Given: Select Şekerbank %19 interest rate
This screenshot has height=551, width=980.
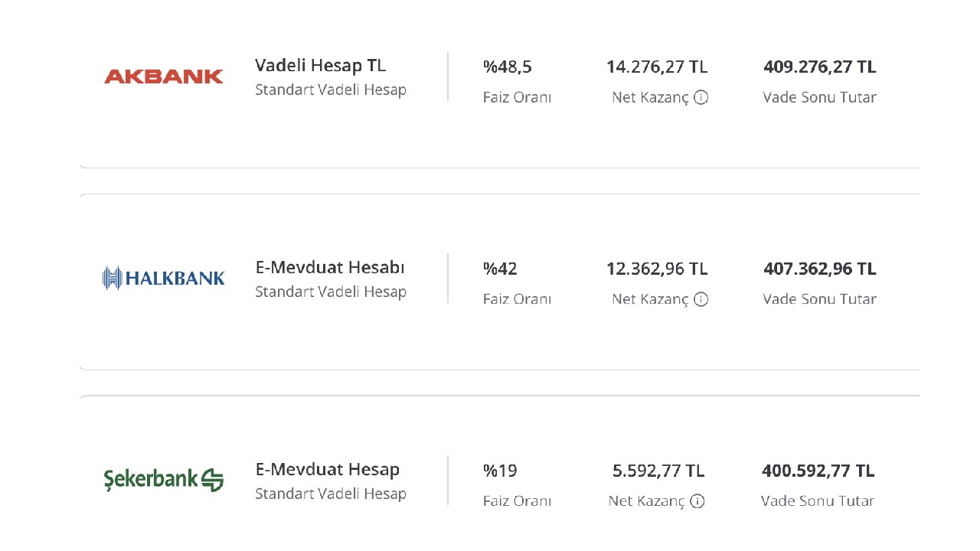Looking at the screenshot, I should coord(500,471).
